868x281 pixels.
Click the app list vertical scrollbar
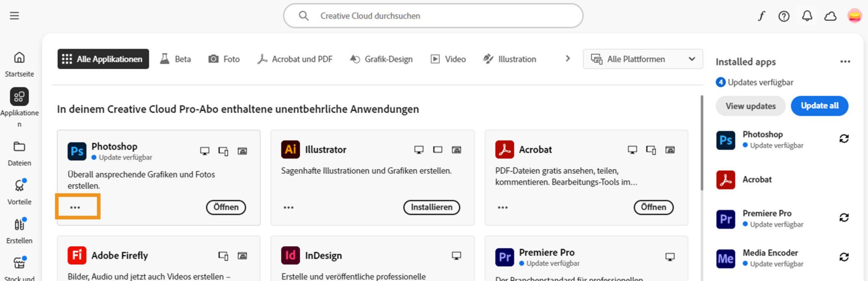click(x=702, y=143)
